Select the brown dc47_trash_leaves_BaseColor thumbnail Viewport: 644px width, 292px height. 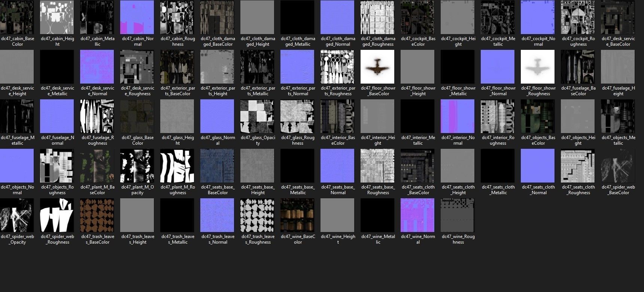(x=97, y=215)
